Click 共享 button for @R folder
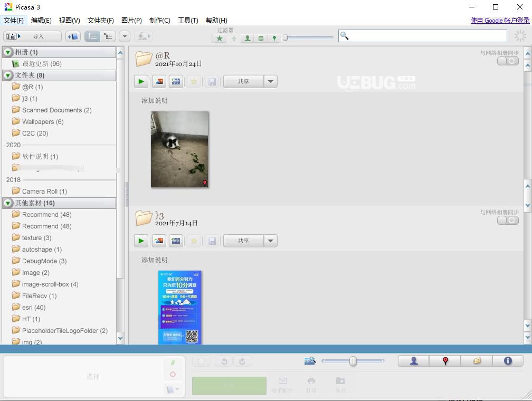The image size is (532, 401). coord(243,81)
